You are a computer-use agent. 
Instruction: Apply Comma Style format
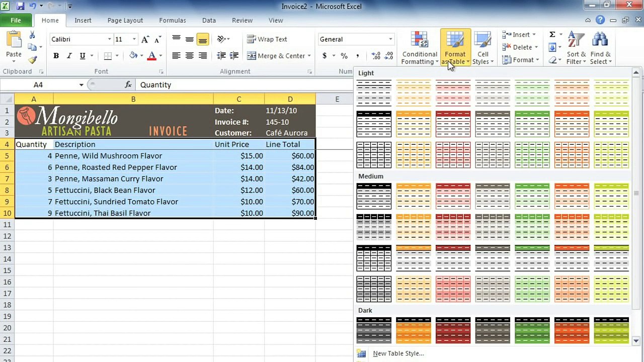(x=358, y=56)
